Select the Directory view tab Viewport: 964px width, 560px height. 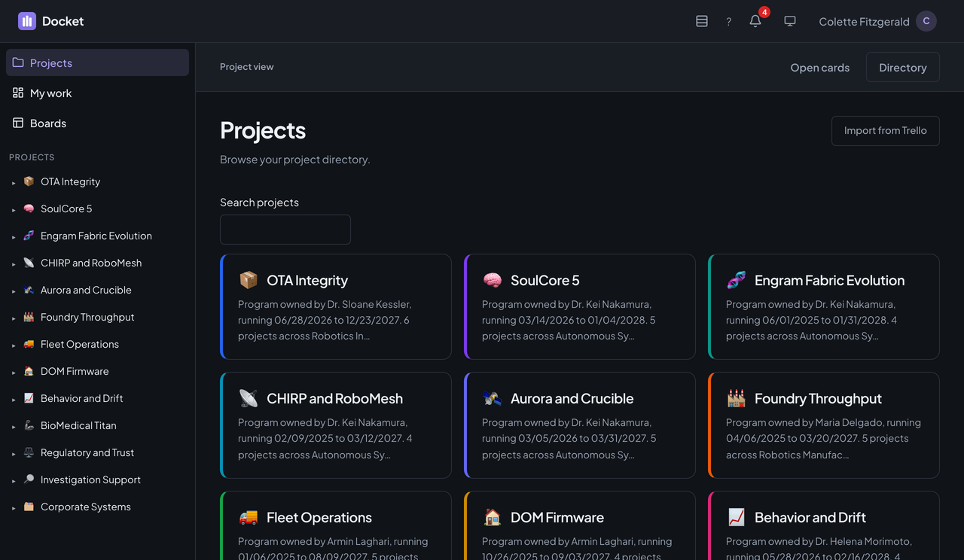[902, 67]
